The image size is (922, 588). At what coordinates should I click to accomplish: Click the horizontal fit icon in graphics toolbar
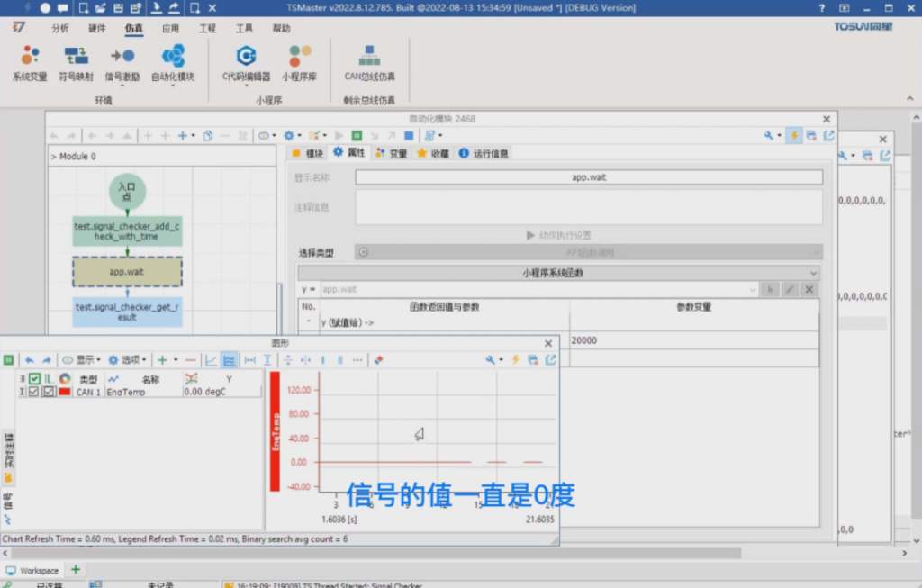(250, 360)
